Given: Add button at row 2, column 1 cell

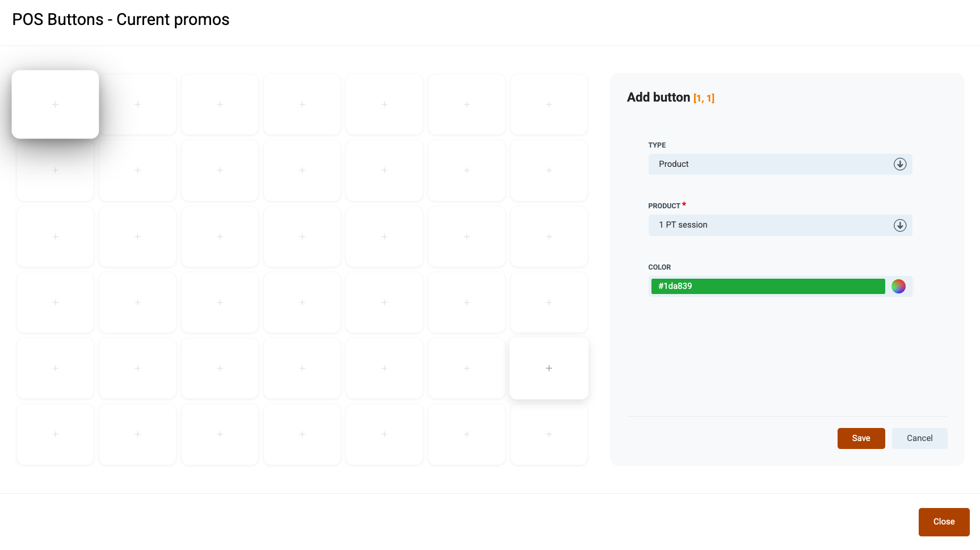Looking at the screenshot, I should (56, 170).
